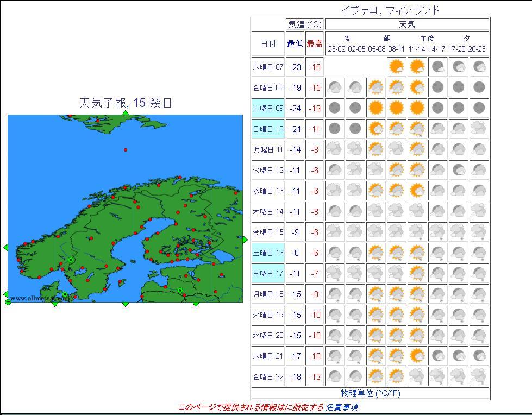
Task: Select green circled X marker in the Baltics
Action: tap(180, 290)
